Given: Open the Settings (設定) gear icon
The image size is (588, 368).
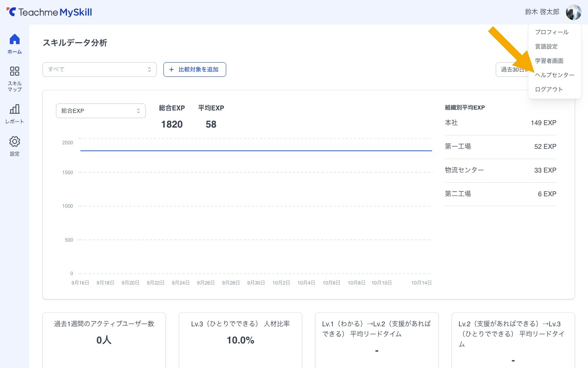Looking at the screenshot, I should (15, 146).
